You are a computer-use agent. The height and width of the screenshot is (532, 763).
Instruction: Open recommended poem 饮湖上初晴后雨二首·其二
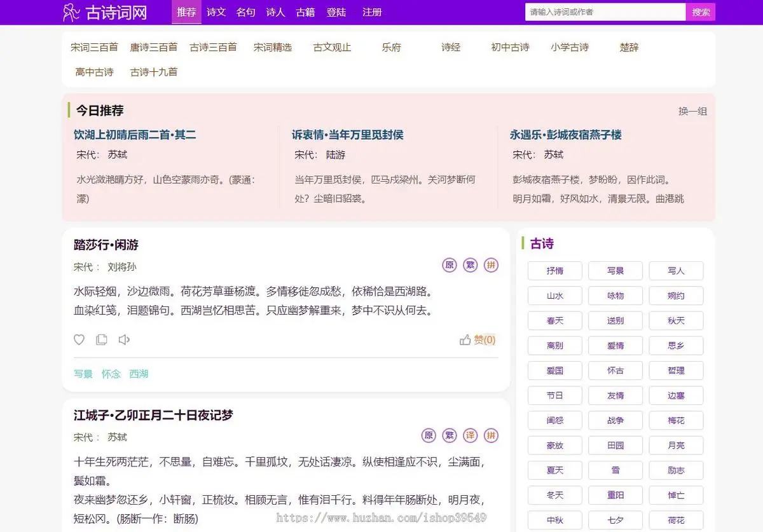pos(135,135)
